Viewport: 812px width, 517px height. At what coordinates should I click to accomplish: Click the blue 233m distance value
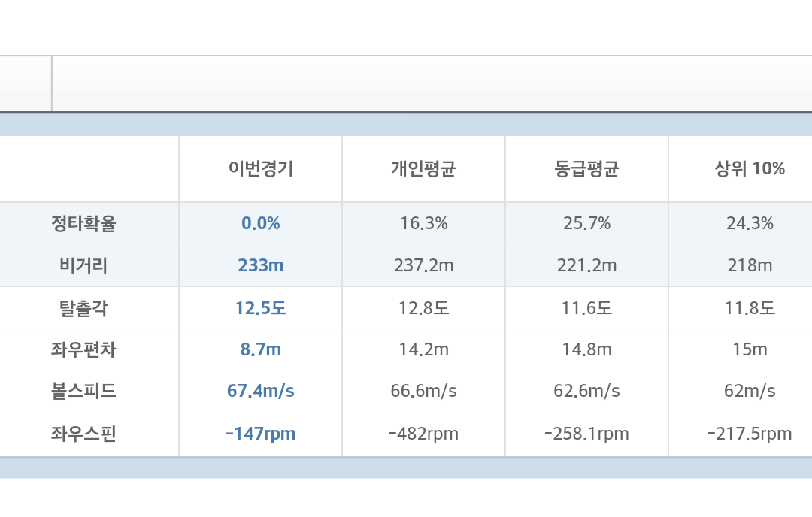coord(260,265)
